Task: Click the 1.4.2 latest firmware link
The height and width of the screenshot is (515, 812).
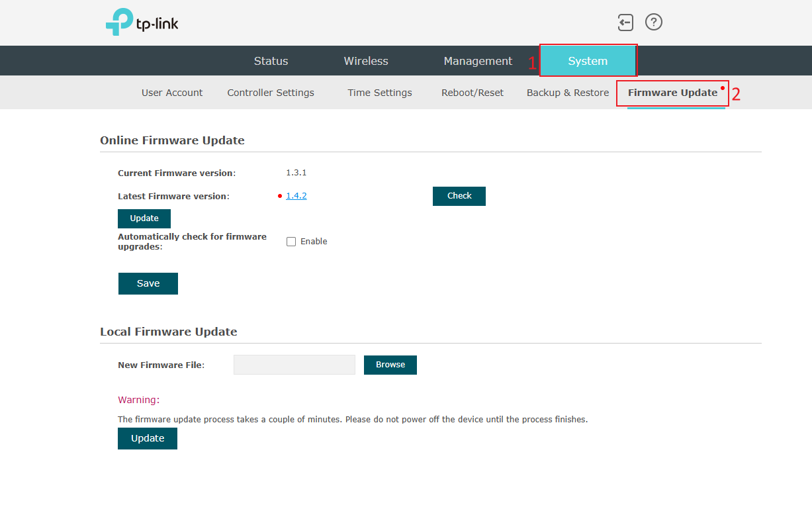Action: [296, 196]
